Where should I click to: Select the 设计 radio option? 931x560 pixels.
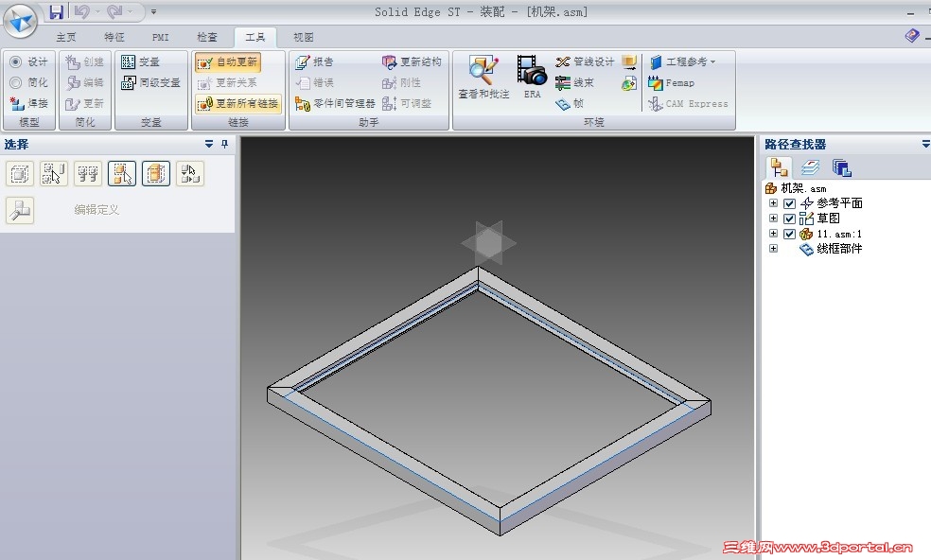tap(28, 61)
